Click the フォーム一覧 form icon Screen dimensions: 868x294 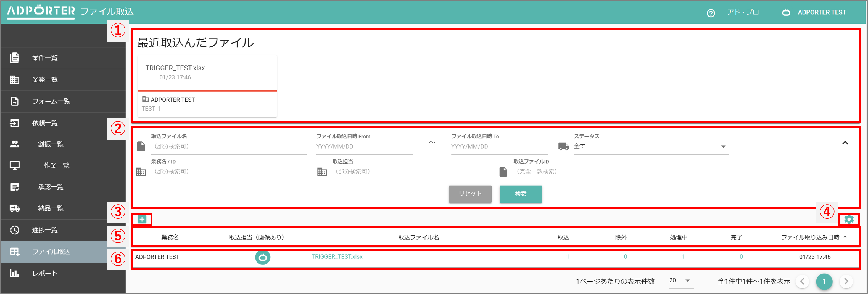click(14, 101)
